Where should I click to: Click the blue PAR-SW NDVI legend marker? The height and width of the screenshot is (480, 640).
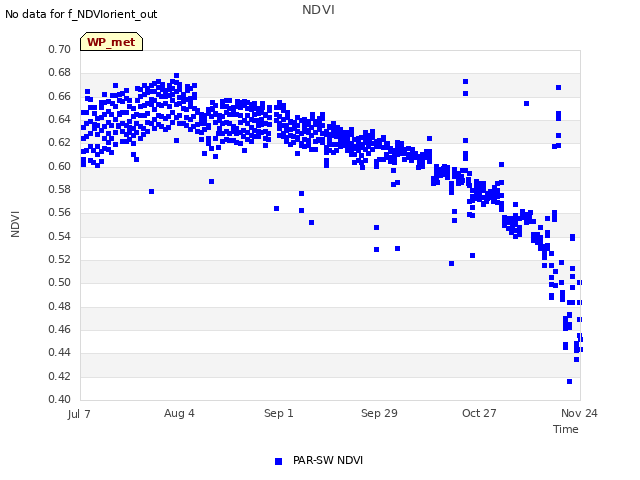[x=278, y=461]
